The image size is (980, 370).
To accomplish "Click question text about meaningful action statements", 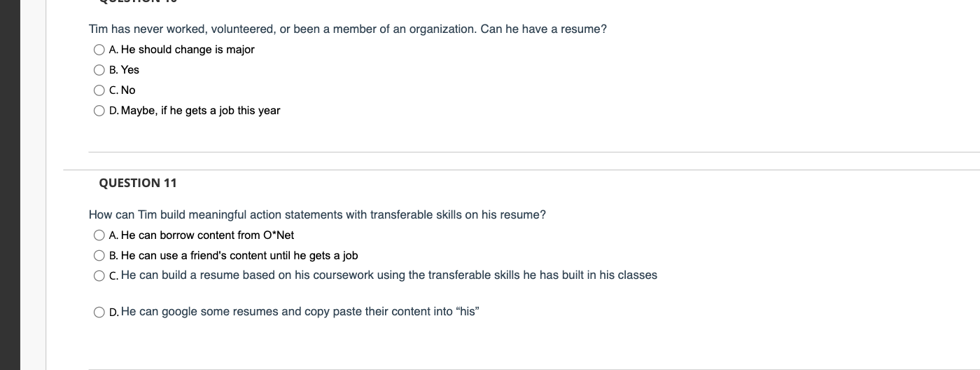I will pos(317,214).
